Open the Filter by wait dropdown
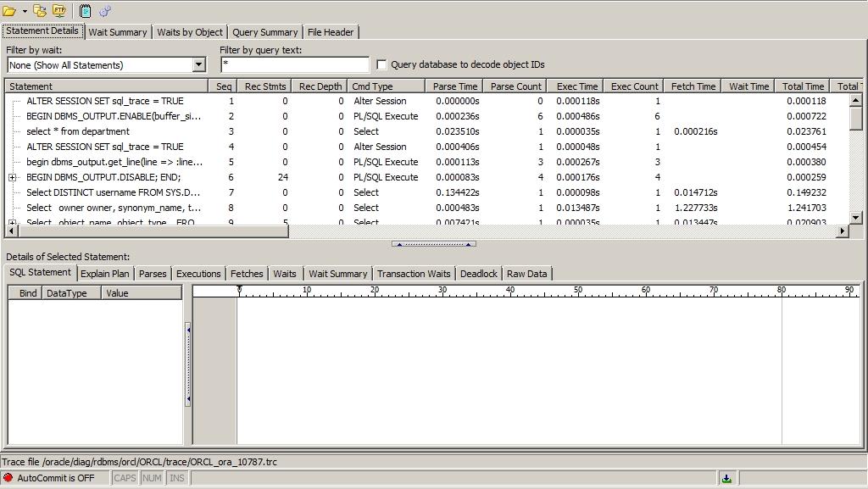The height and width of the screenshot is (489, 868). (x=198, y=65)
